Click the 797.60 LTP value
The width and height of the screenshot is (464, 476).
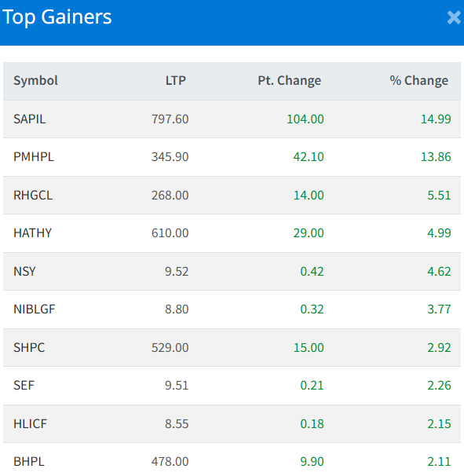[170, 119]
